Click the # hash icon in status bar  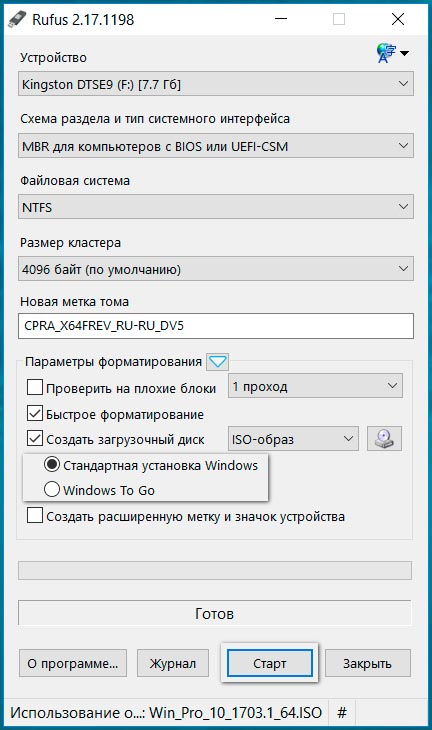tap(342, 712)
